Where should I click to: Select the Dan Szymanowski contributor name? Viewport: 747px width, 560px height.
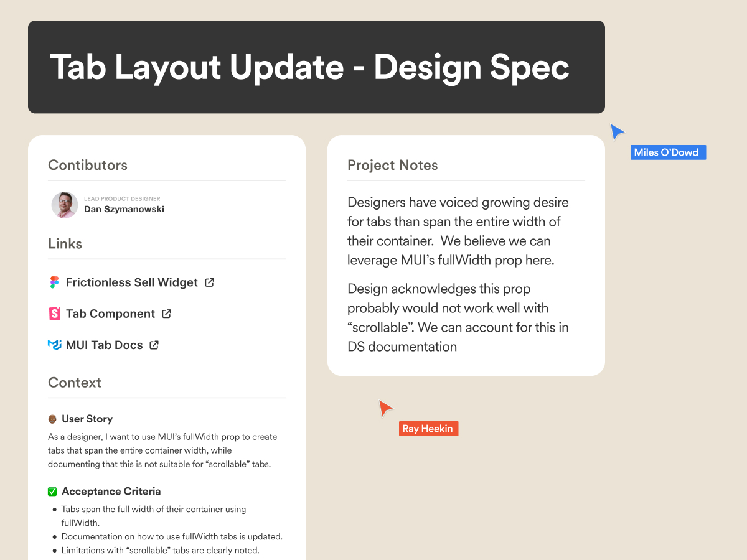pyautogui.click(x=124, y=209)
